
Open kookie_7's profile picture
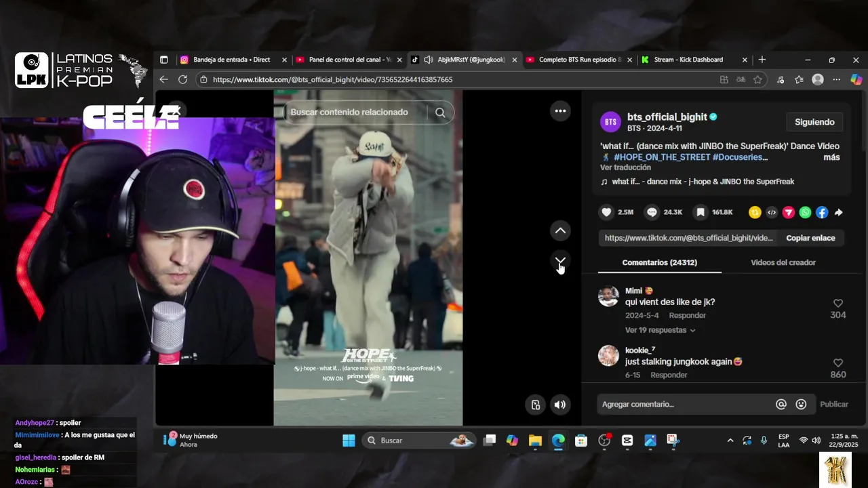pos(608,356)
